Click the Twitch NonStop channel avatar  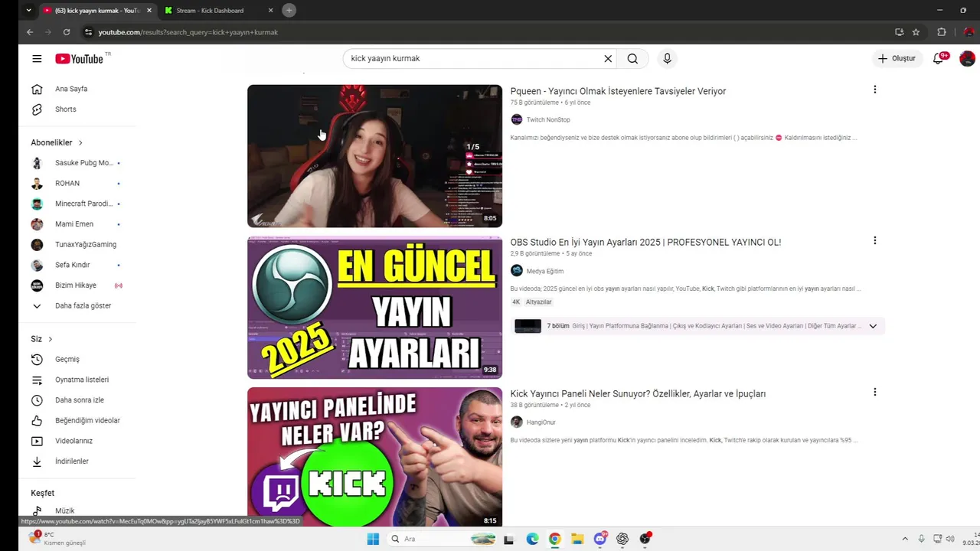[x=517, y=119]
